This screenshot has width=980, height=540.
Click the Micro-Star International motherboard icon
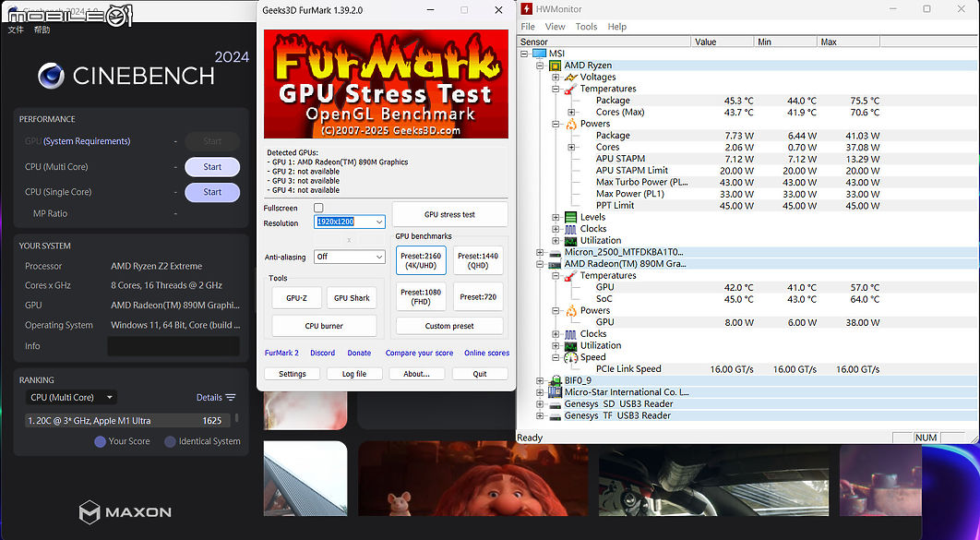click(555, 392)
